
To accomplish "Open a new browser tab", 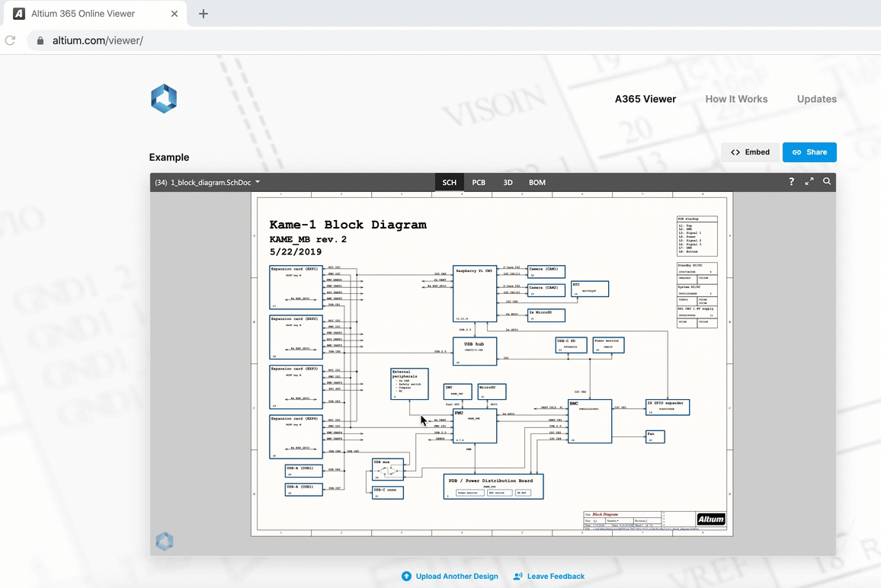I will [203, 14].
